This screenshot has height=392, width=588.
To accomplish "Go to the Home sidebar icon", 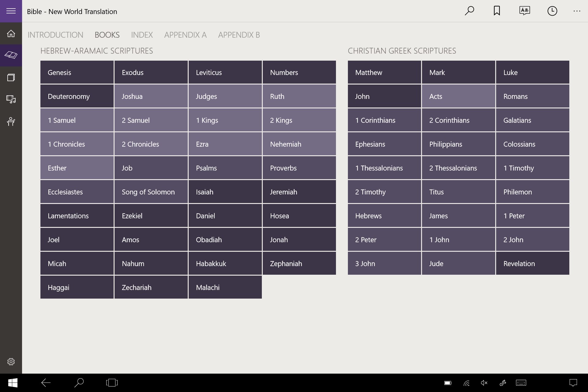I will pos(11,33).
